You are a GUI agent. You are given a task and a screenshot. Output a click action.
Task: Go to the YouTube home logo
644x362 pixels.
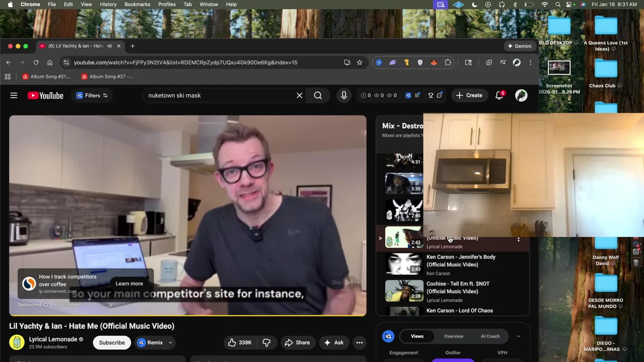pos(45,96)
